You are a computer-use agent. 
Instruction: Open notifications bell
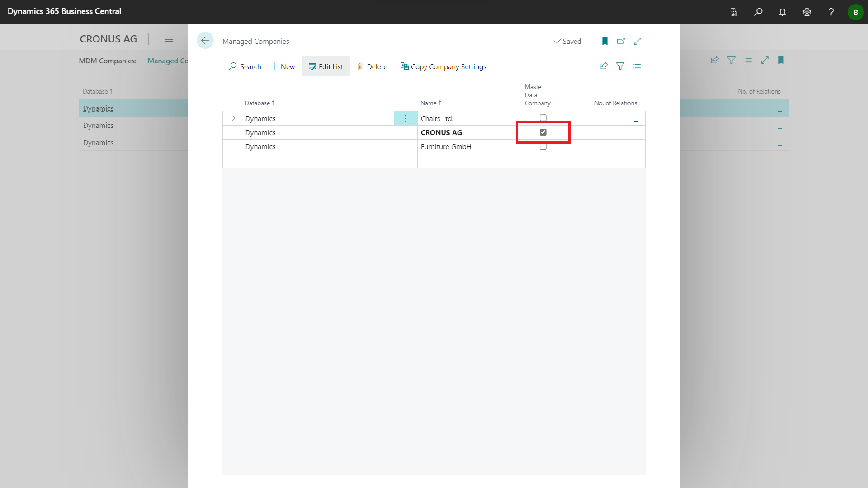tap(783, 12)
